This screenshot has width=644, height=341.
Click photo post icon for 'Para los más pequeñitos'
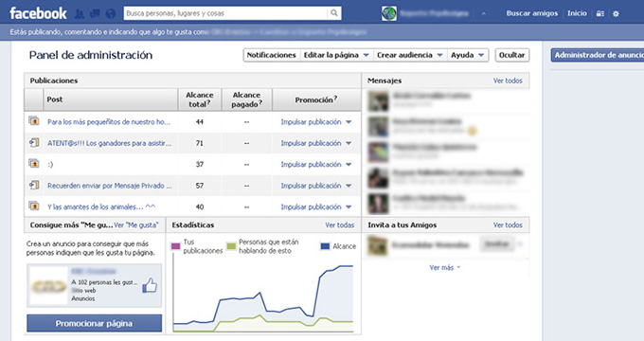(x=34, y=121)
